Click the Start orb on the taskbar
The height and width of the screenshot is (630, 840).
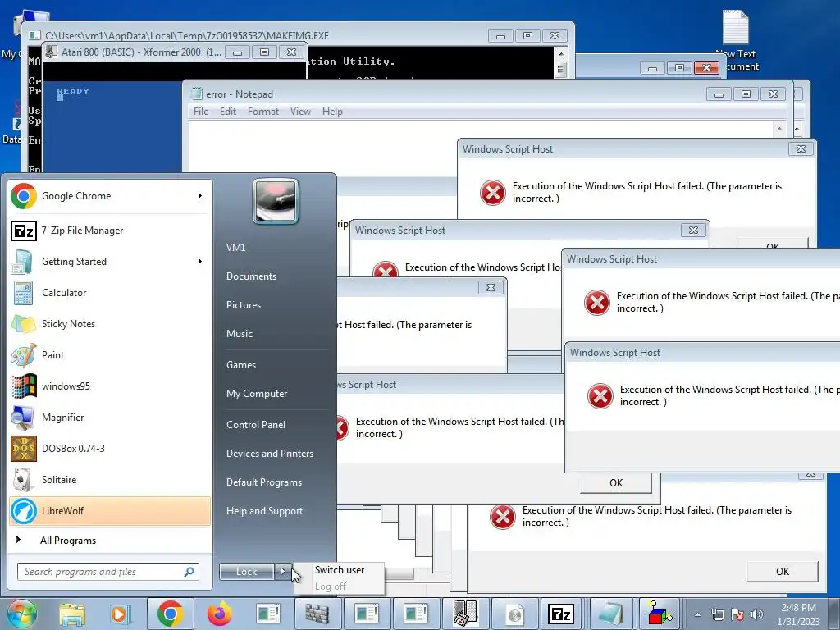click(21, 614)
